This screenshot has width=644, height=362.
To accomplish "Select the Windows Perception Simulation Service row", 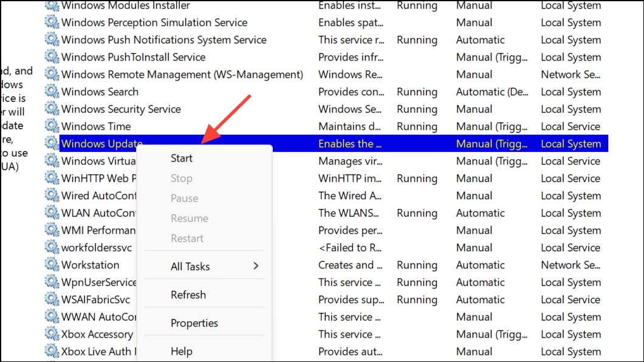I will 154,22.
